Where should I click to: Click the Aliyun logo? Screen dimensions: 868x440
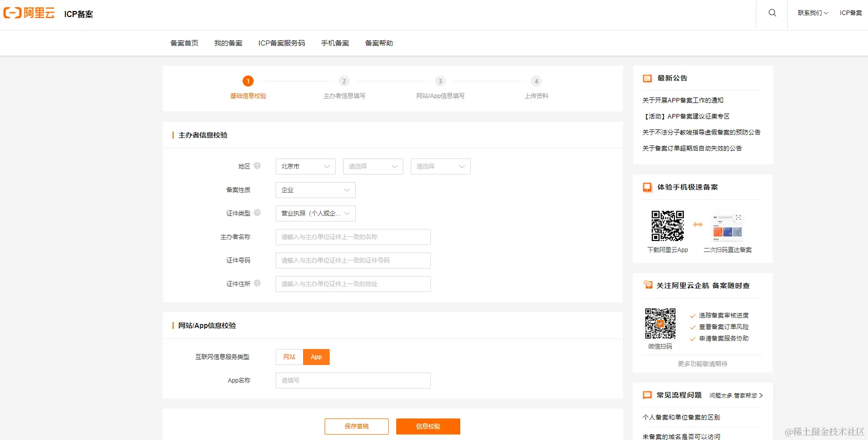tap(29, 13)
